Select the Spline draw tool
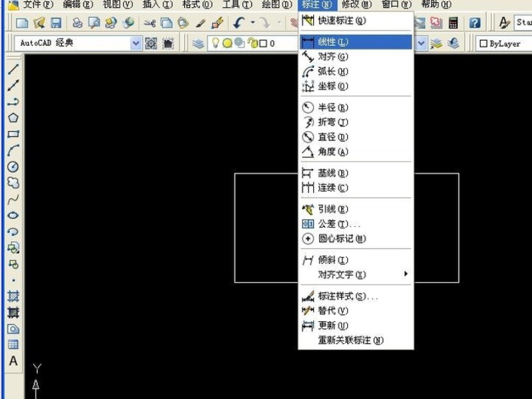532x399 pixels. point(13,199)
